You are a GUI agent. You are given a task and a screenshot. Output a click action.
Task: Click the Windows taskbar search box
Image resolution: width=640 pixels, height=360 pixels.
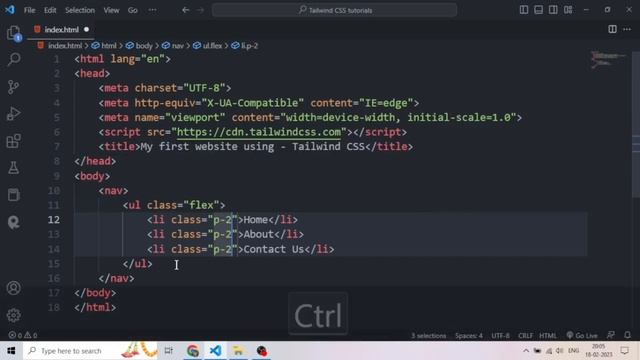pos(90,351)
